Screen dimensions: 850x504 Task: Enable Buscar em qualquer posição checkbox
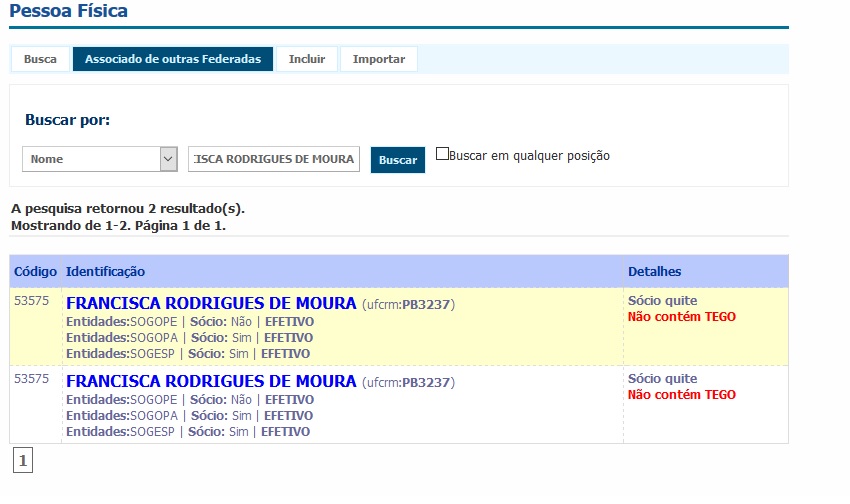click(x=442, y=155)
